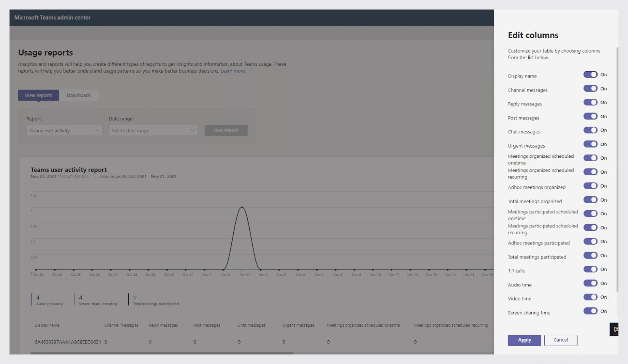Toggle Meetings participated scheduled recurring column
This screenshot has width=628, height=364.
[x=590, y=227]
